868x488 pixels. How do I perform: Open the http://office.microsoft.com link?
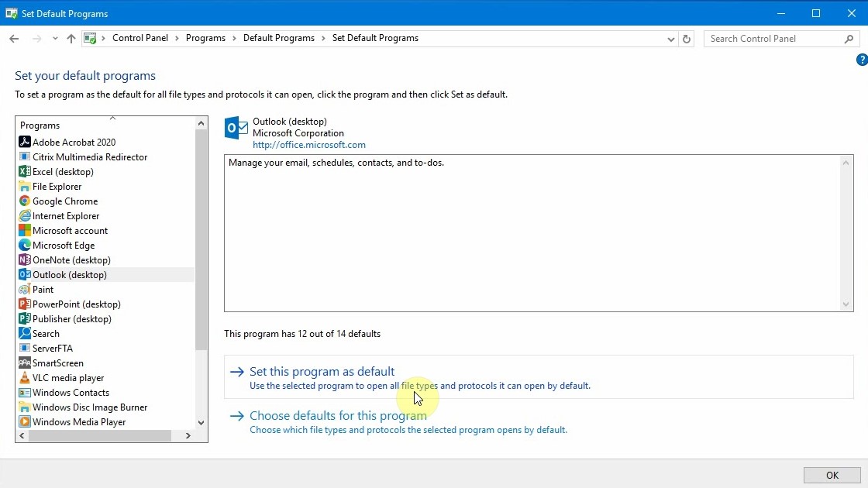tap(309, 145)
